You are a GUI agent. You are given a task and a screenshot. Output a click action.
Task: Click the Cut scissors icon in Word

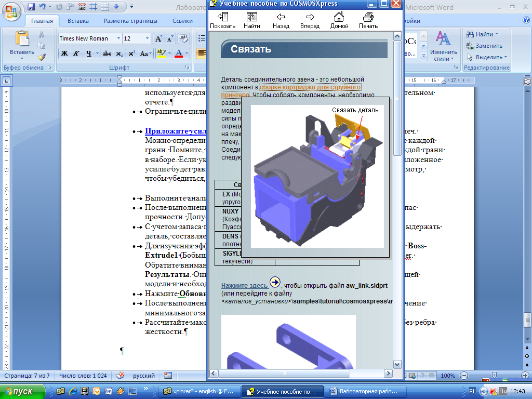[x=42, y=35]
